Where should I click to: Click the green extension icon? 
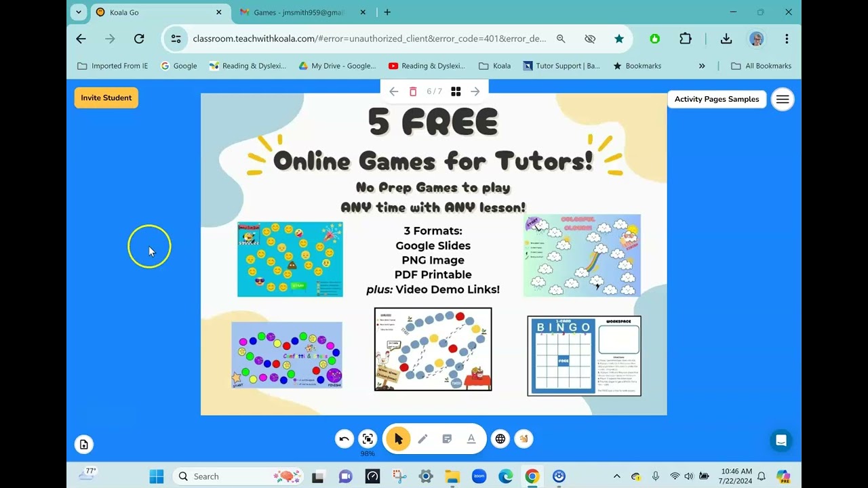(x=654, y=39)
